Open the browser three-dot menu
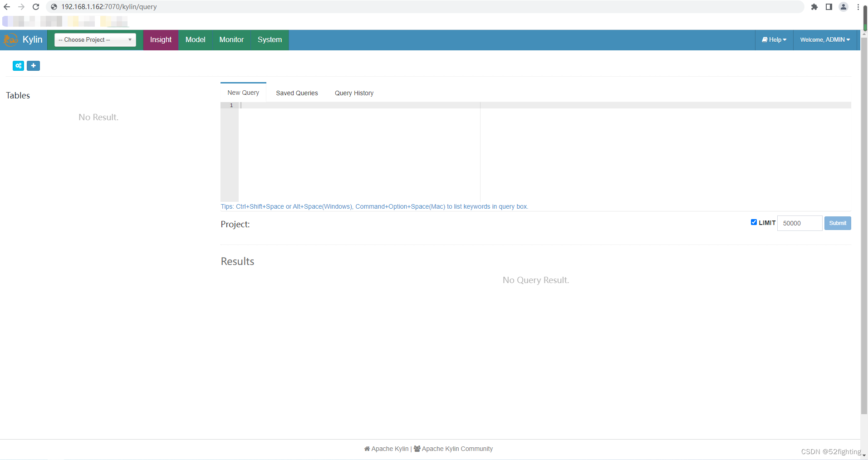Screen dimensions: 868x460 click(858, 7)
